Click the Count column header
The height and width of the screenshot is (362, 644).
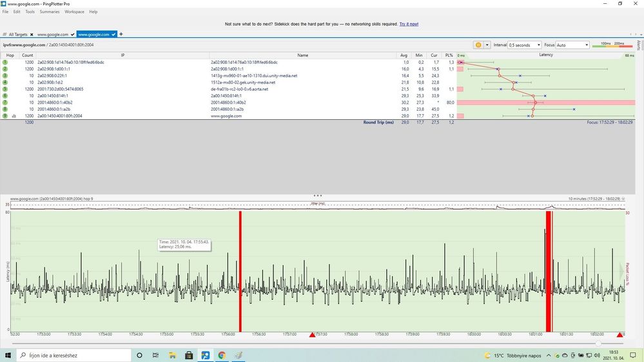coord(28,55)
